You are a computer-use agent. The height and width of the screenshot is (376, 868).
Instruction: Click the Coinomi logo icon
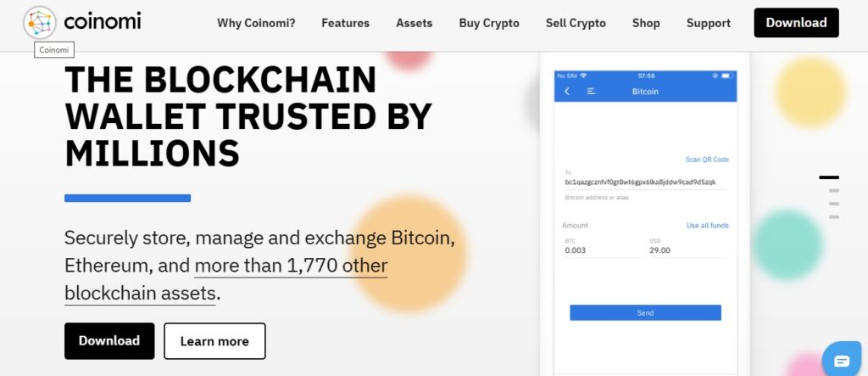[39, 23]
